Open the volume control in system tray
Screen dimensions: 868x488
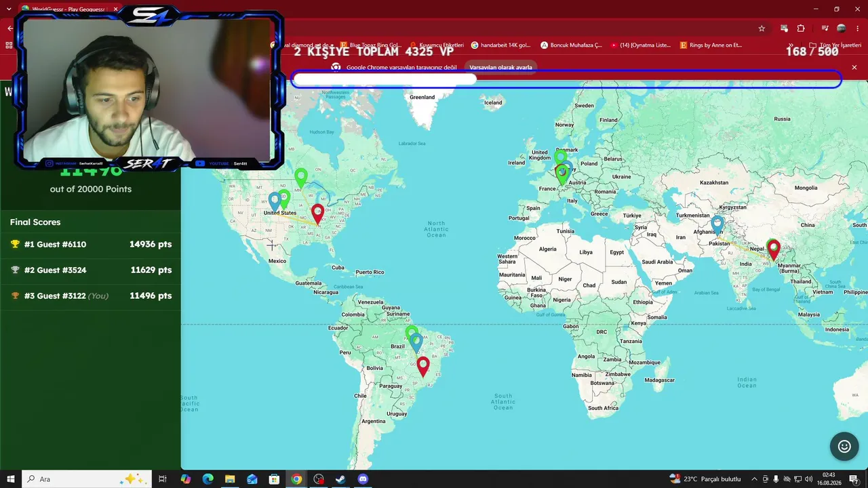tap(809, 479)
